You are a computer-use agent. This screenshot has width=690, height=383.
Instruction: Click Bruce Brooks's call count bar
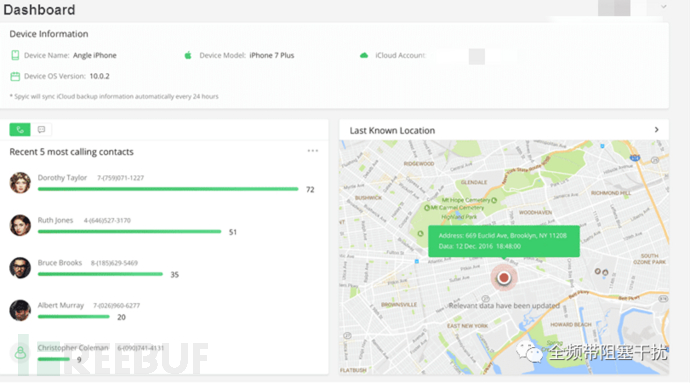(100, 274)
